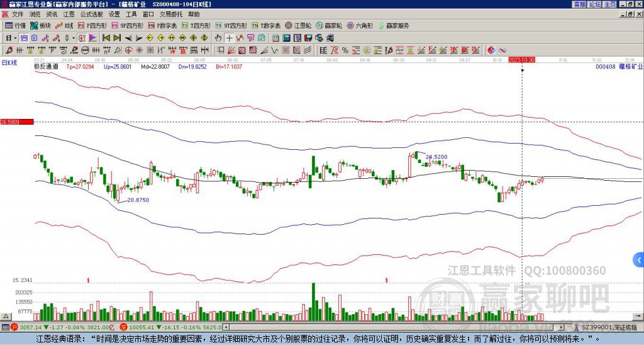Open the 帮助 menu
Viewport: 644px width, 345px height.
click(x=194, y=14)
